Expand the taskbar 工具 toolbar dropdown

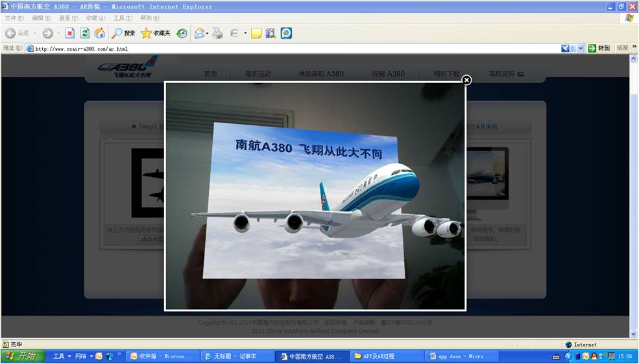pos(69,356)
